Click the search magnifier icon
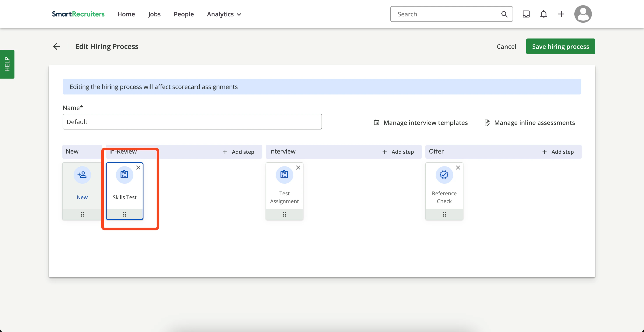 click(x=504, y=14)
